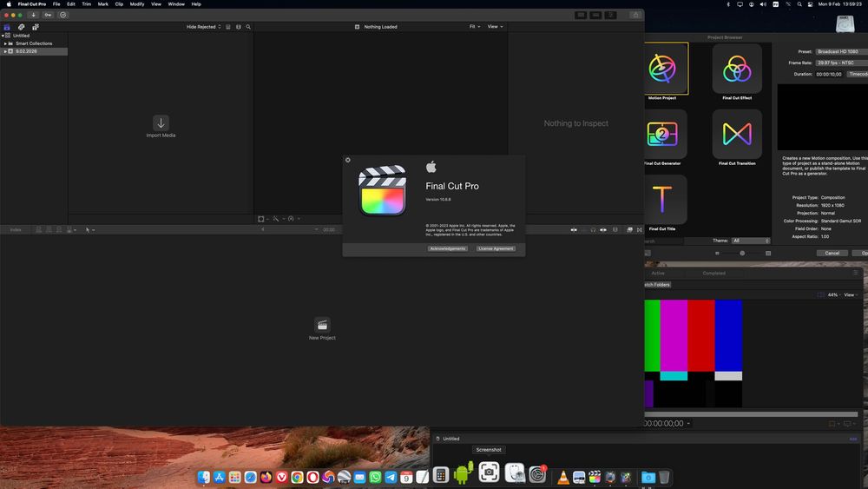Select the 9.02.2026 event row

(x=35, y=51)
